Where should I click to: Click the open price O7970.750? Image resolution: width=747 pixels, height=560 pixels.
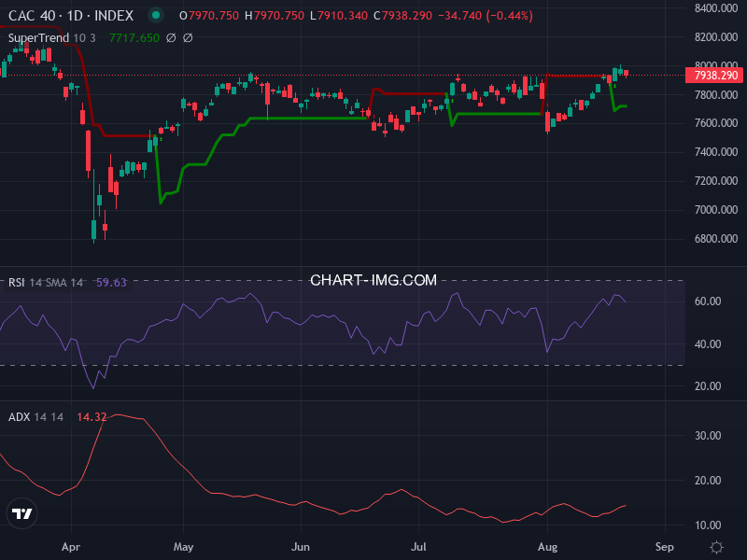(x=209, y=16)
